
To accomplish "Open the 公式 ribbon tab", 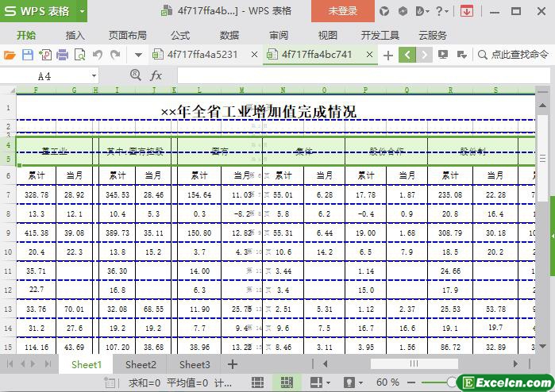I will tap(180, 35).
